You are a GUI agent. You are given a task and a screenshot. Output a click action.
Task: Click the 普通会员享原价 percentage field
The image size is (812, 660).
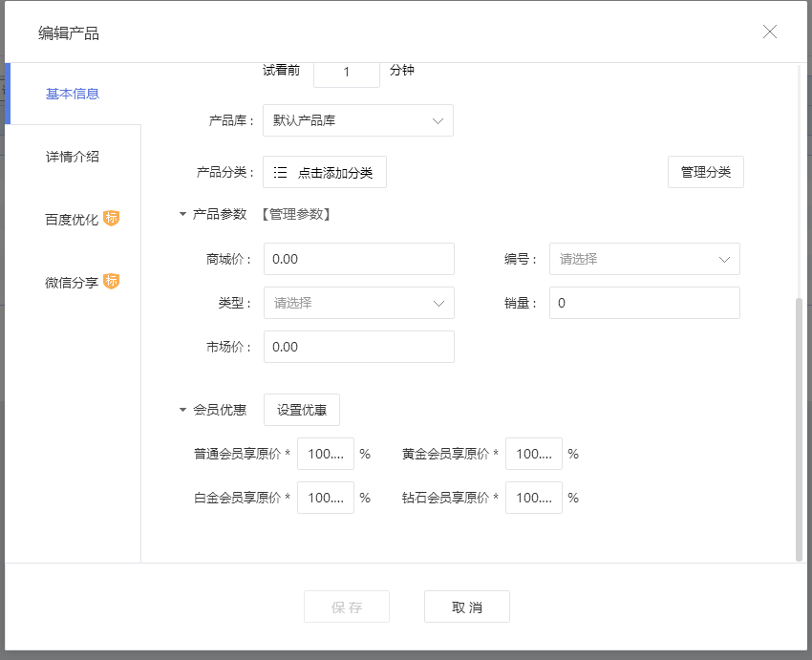[325, 454]
